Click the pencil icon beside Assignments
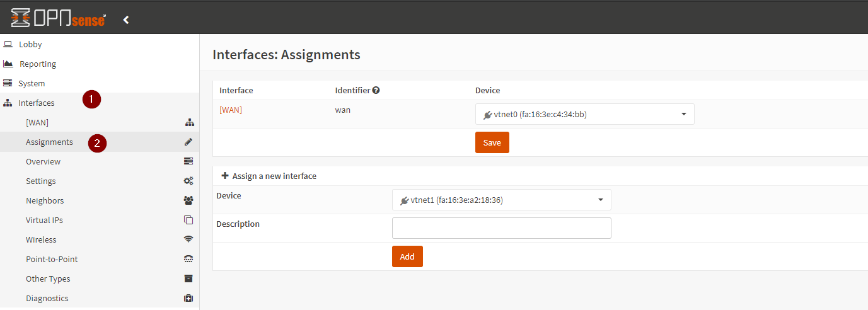 188,142
